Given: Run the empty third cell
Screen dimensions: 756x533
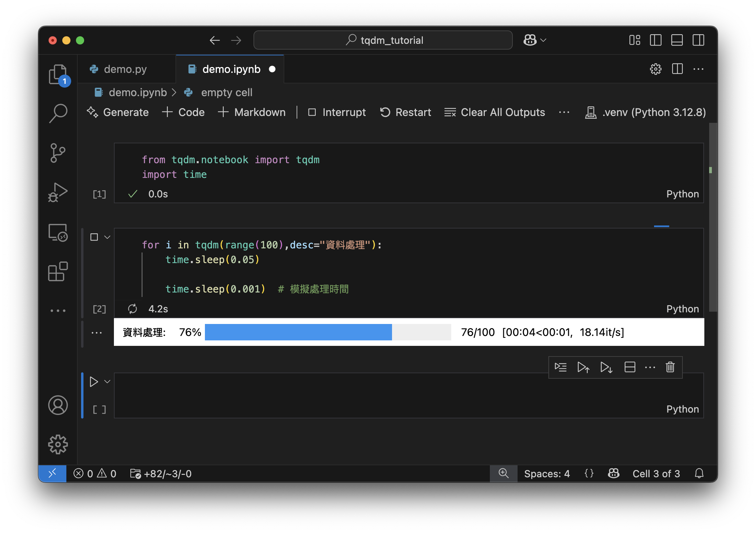Looking at the screenshot, I should click(x=94, y=381).
